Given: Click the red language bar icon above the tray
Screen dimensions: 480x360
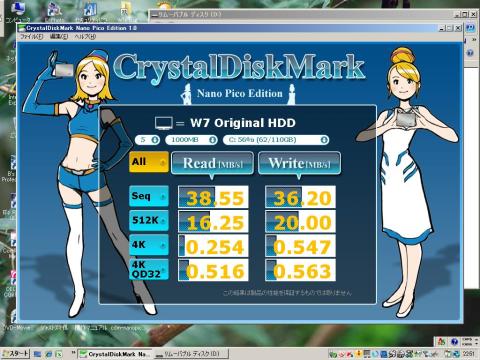Looking at the screenshot, I should pyautogui.click(x=442, y=341).
